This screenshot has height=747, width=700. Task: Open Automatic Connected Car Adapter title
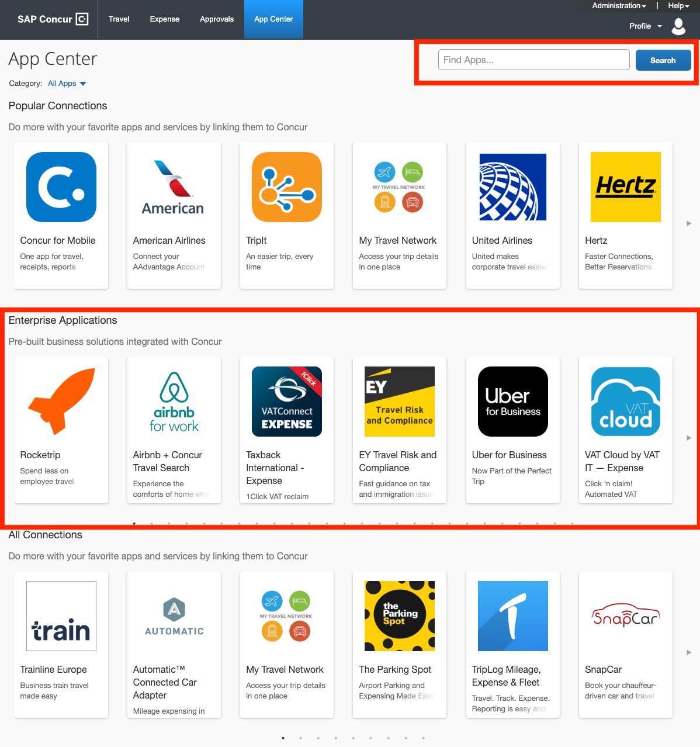(x=165, y=683)
